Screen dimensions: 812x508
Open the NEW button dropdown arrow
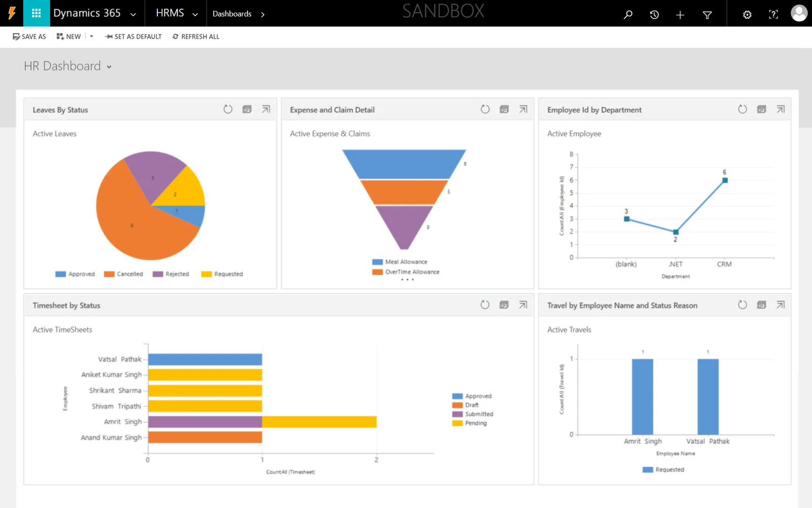tap(91, 37)
